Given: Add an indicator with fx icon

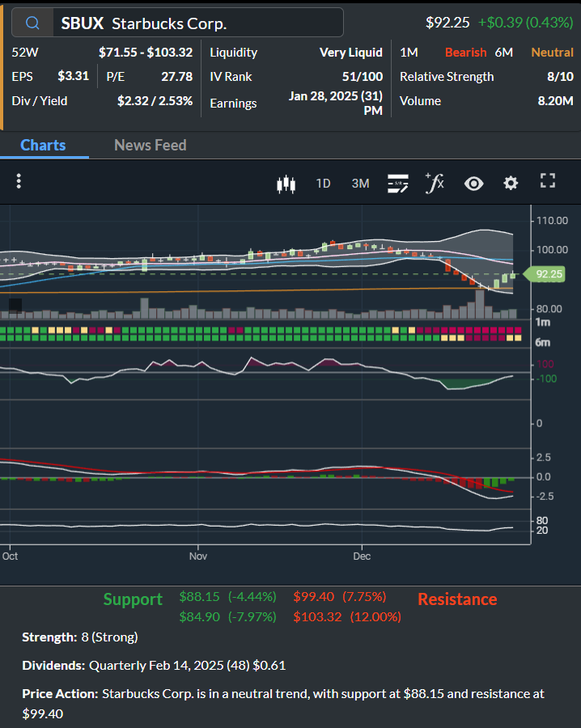Looking at the screenshot, I should pyautogui.click(x=435, y=183).
